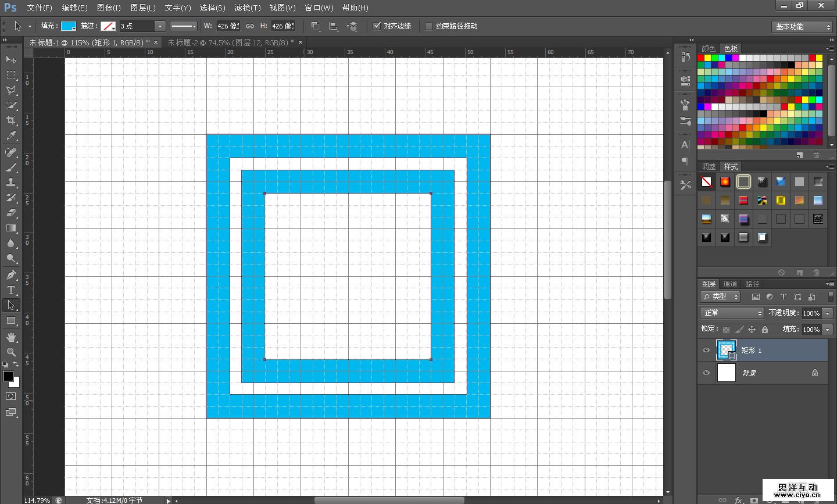Image resolution: width=837 pixels, height=504 pixels.
Task: Select the Hand tool
Action: pos(11,337)
